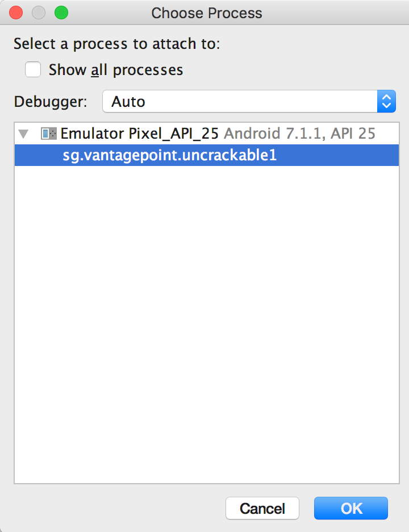Open the Debugger combo box showing Auto

coord(240,102)
